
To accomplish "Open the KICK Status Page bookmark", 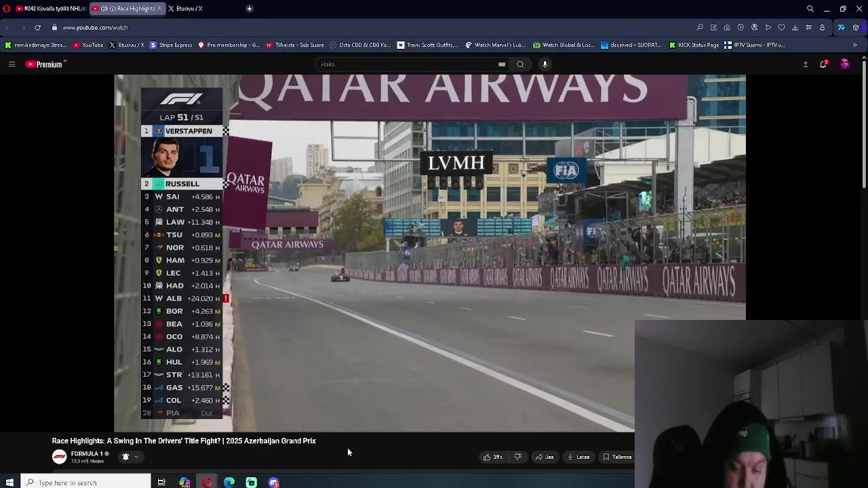I will pos(694,45).
